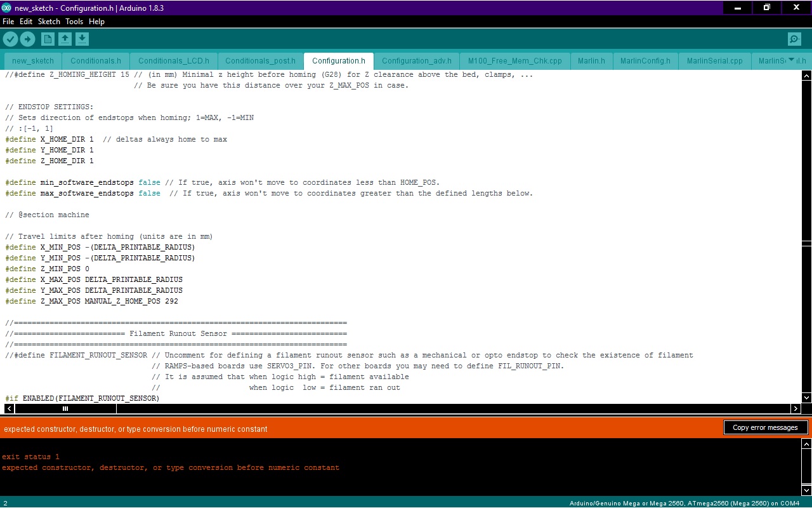Switch to the Marlin.h tab
Image resolution: width=812 pixels, height=508 pixels.
591,60
